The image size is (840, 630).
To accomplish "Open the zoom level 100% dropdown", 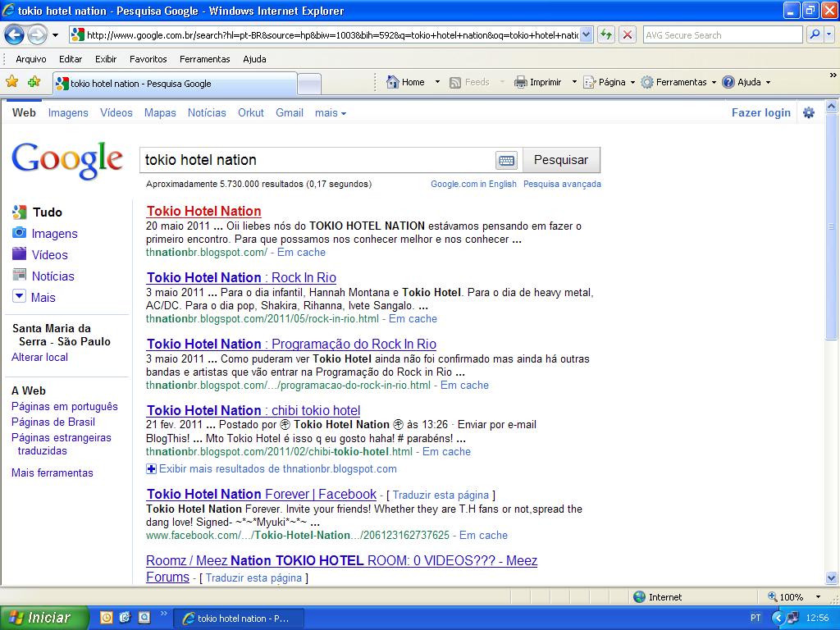I will coord(818,597).
